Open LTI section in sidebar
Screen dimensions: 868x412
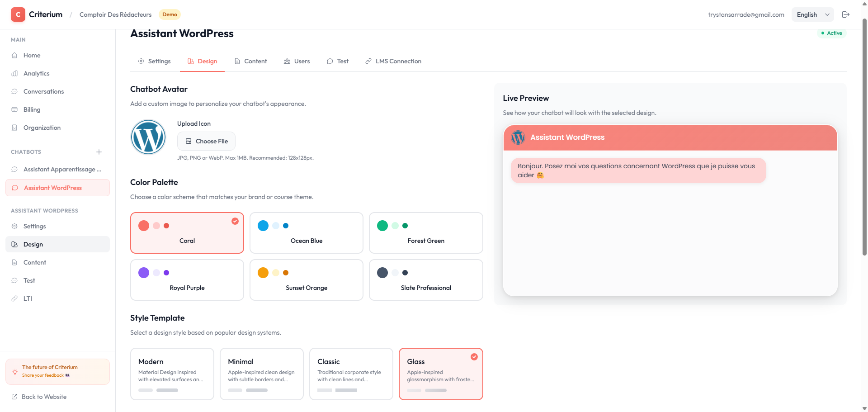[x=28, y=298]
